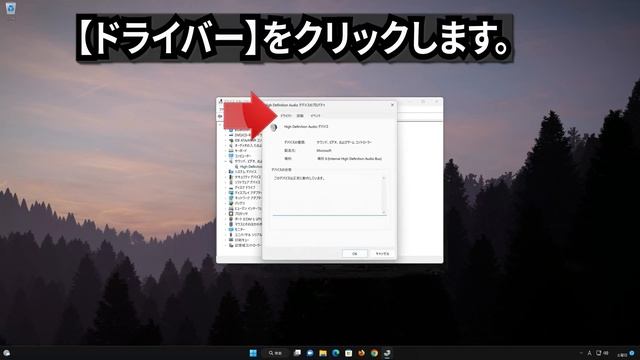640x360 pixels.
Task: Click the ソフトウェア デバイス category icon
Action: [231, 182]
